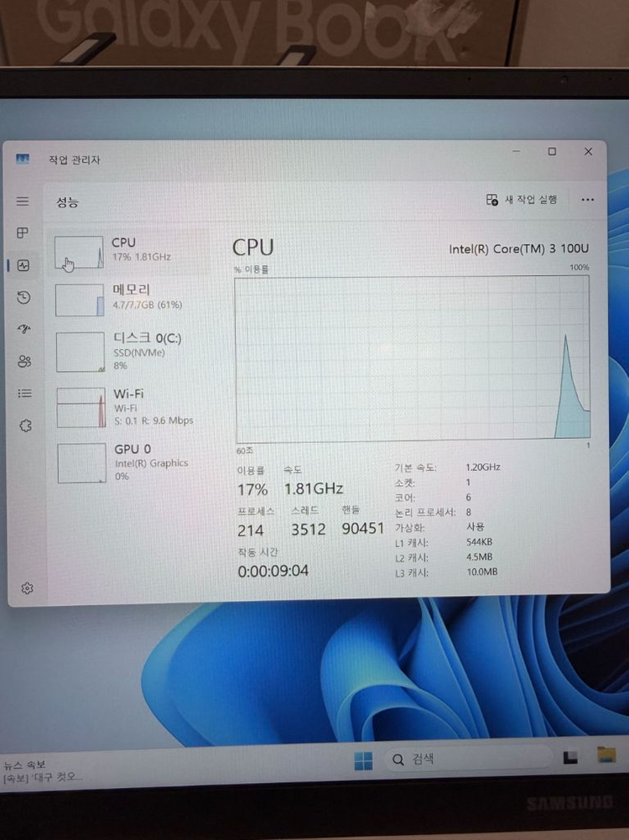Screen dimensions: 629x840
Task: Click the 성능 page heading
Action: click(x=67, y=202)
